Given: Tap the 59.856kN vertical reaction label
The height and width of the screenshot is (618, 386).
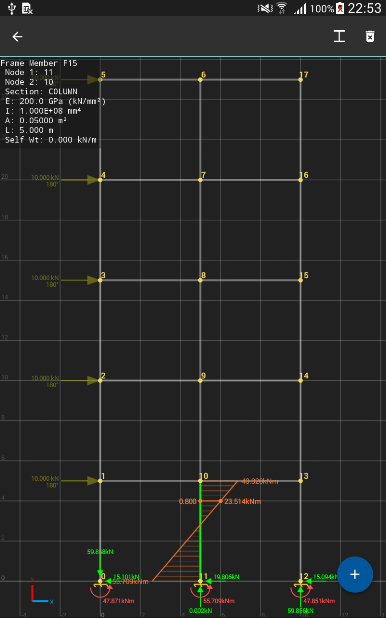Looking at the screenshot, I should tap(300, 611).
